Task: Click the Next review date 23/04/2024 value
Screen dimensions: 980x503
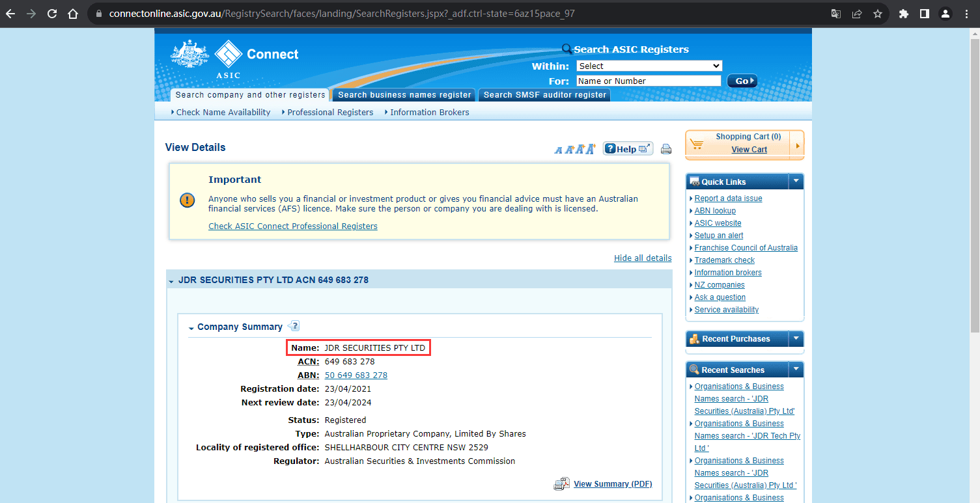Action: (x=348, y=402)
